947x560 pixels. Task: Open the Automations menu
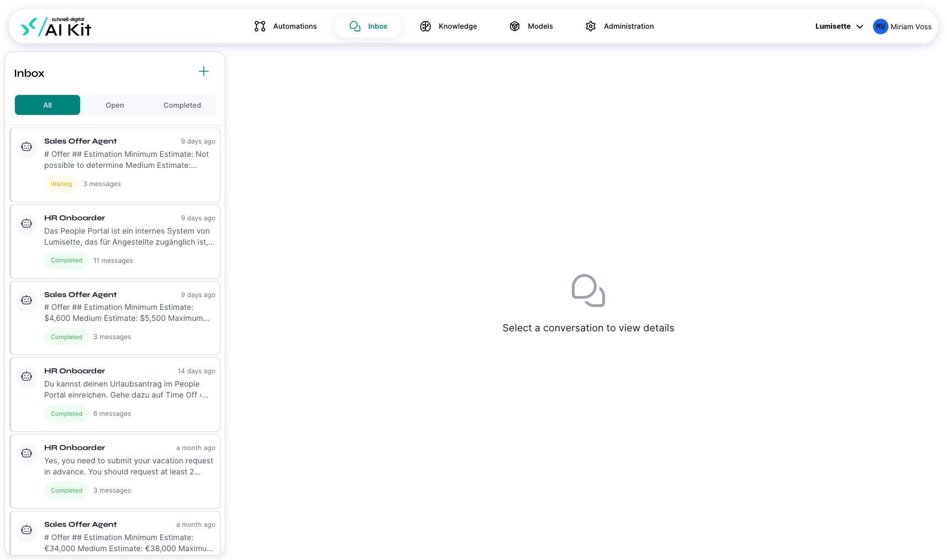pyautogui.click(x=285, y=26)
